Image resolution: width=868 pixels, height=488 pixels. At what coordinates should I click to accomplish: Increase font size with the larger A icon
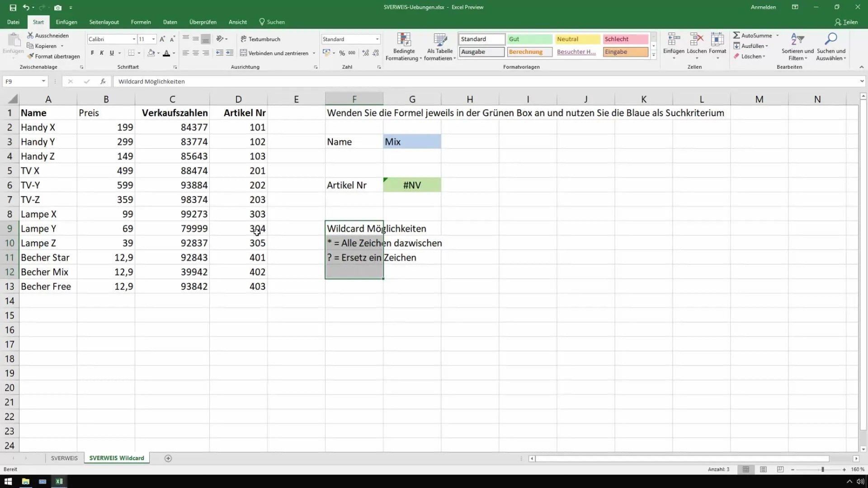coord(162,39)
